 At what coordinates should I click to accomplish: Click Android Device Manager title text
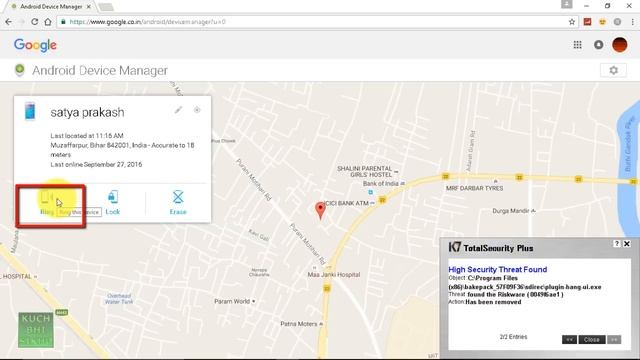tap(100, 71)
